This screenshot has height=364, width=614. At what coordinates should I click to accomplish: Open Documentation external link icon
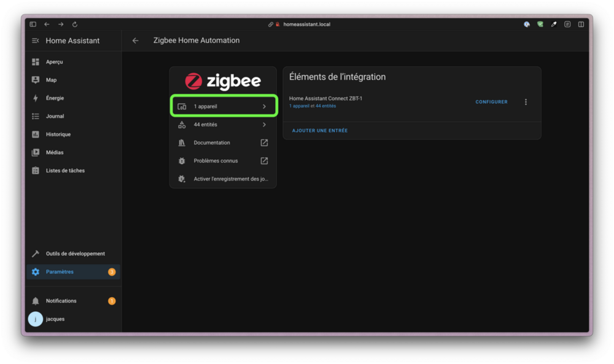click(x=264, y=142)
